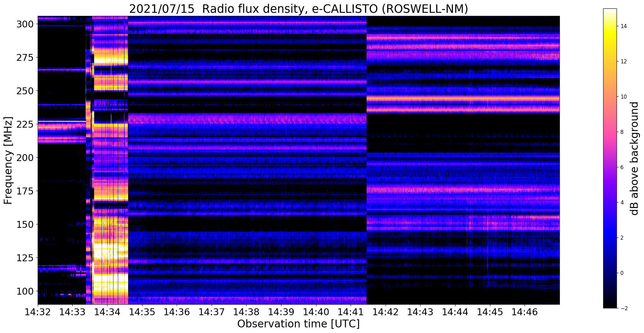Click the colorbar tick value 12

pyautogui.click(x=624, y=61)
